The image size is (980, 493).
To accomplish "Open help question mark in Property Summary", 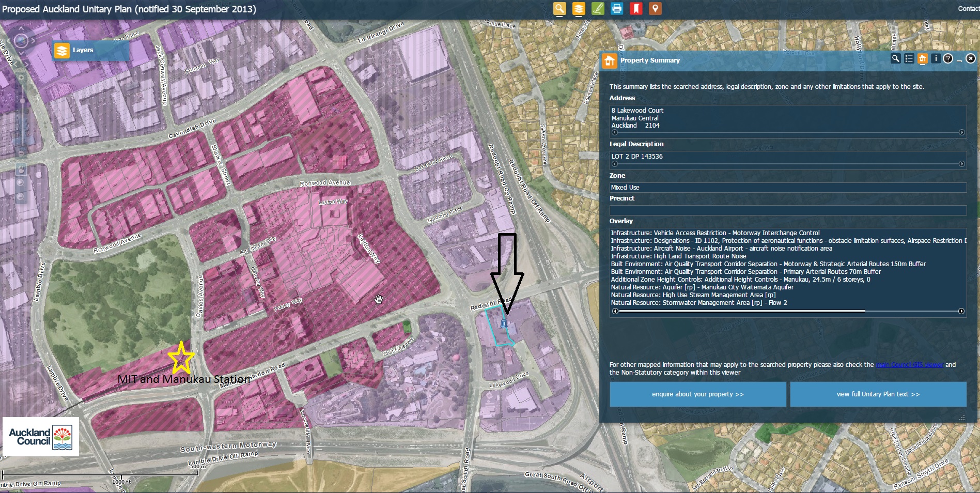I will (948, 59).
